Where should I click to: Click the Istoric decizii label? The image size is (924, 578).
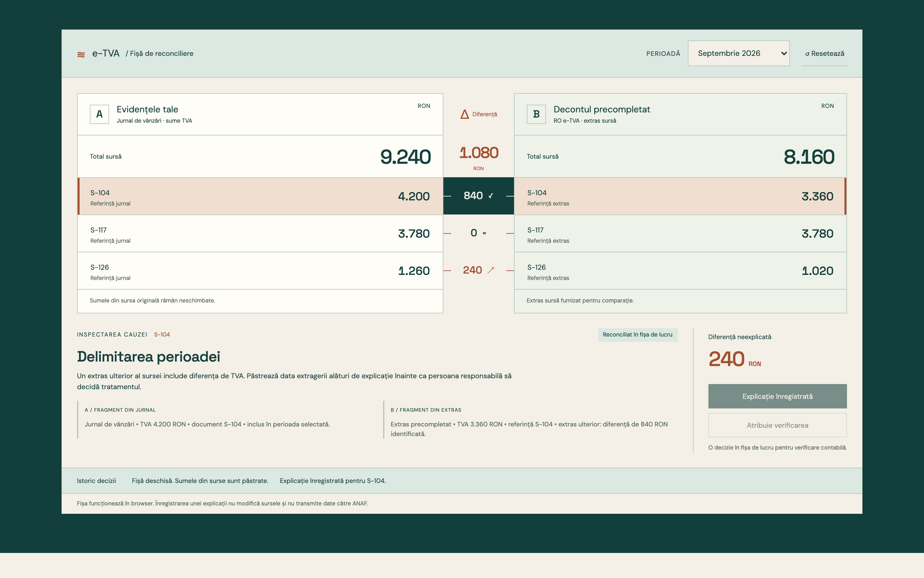(x=96, y=481)
